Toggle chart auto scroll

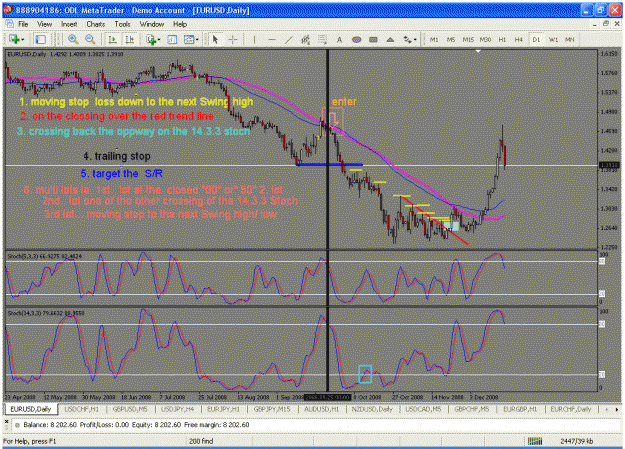(x=113, y=39)
